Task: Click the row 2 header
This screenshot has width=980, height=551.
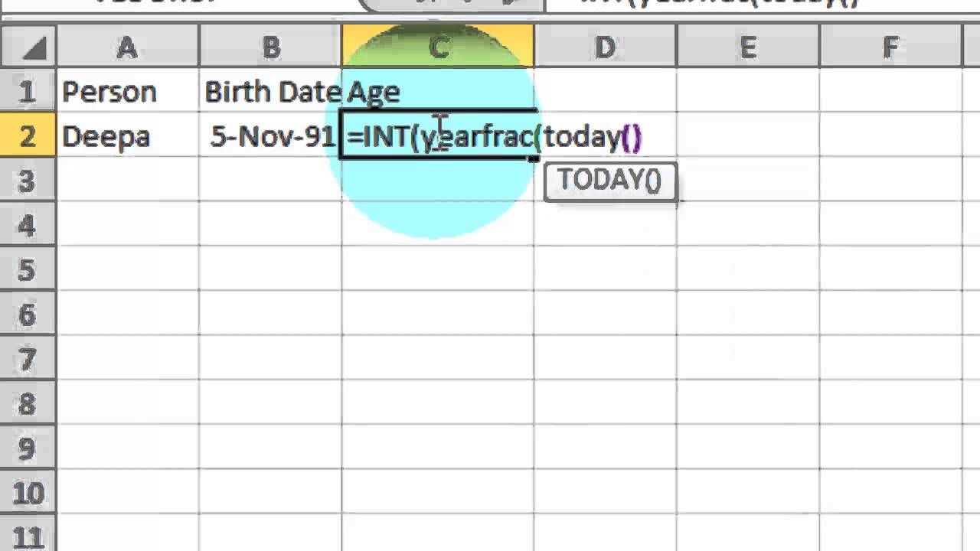Action: [28, 136]
